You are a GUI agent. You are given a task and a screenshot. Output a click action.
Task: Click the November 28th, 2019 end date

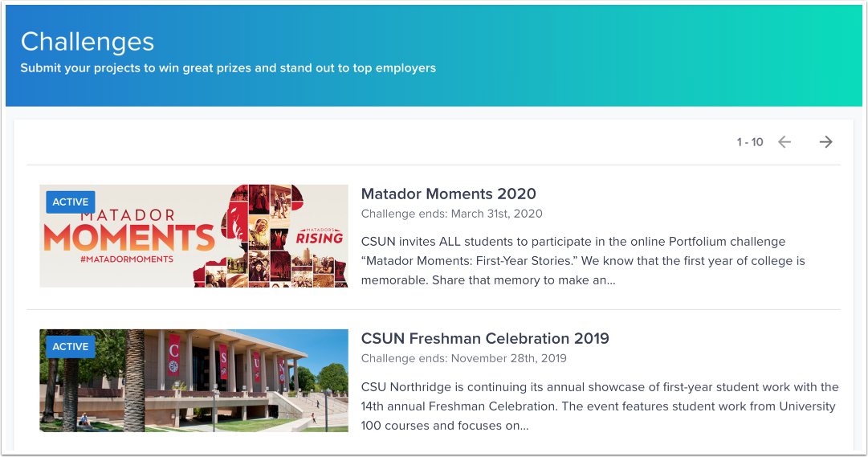click(x=463, y=358)
